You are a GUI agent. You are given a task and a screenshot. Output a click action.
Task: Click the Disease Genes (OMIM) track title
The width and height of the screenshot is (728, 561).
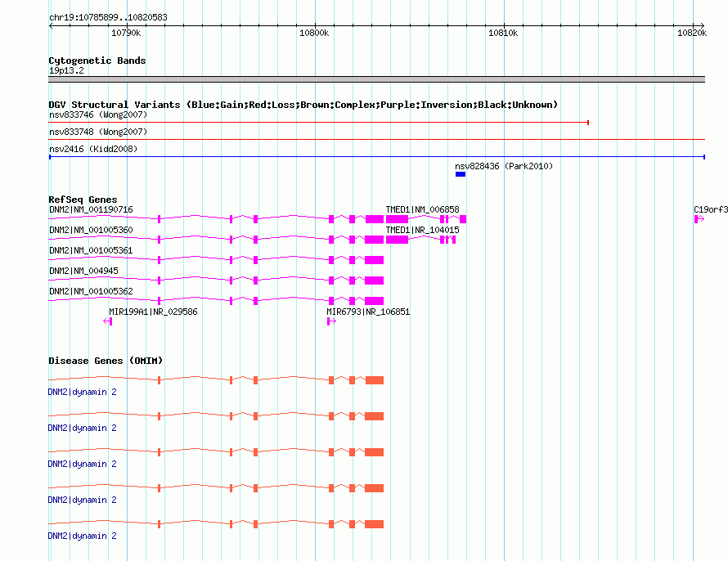click(x=106, y=361)
